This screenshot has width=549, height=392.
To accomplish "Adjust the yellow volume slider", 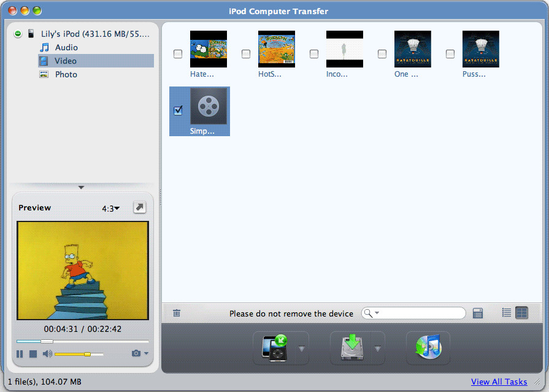I will (x=79, y=354).
